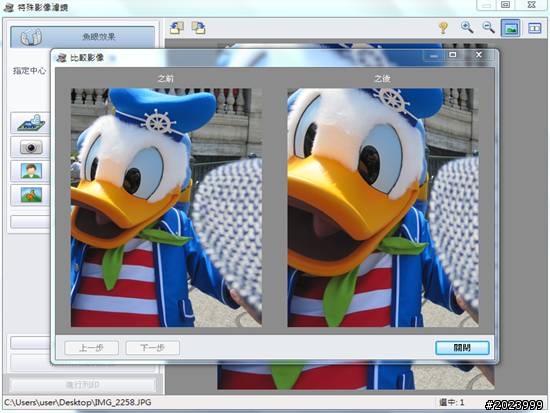The image size is (550, 413).
Task: Click the 之後 after image preview
Action: tap(383, 208)
